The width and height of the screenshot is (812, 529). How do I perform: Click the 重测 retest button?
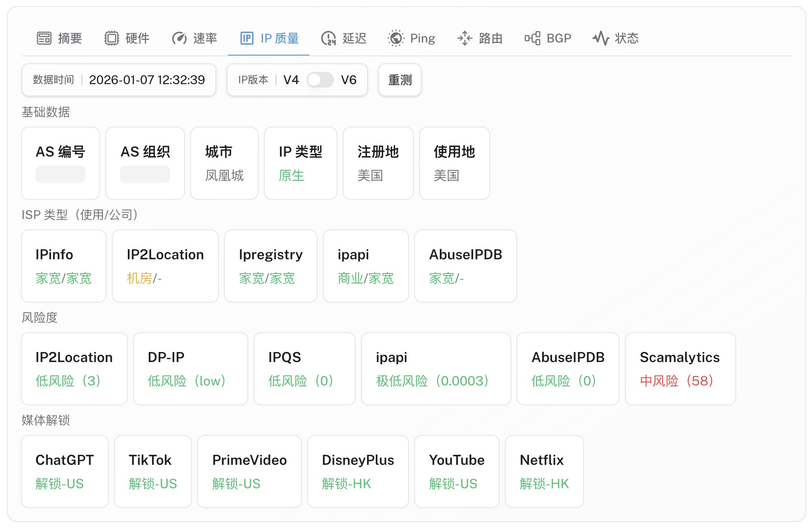click(x=400, y=80)
